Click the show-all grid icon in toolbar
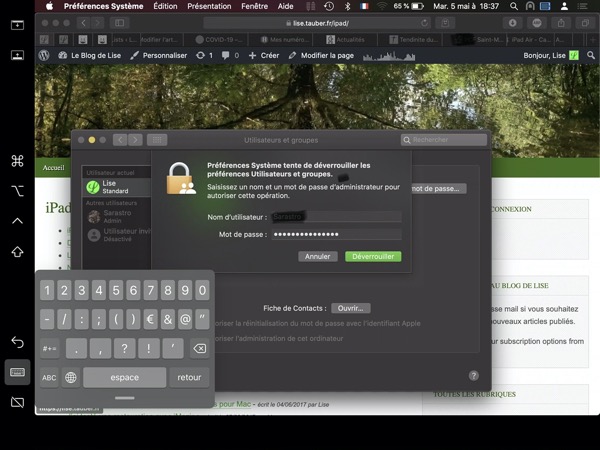Screen dimensions: 600x450 [x=157, y=140]
